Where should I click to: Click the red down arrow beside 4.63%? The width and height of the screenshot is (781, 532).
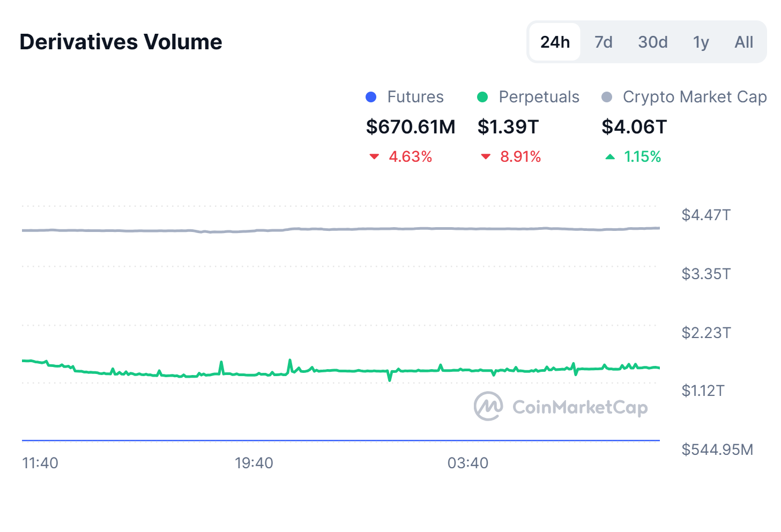pyautogui.click(x=375, y=156)
